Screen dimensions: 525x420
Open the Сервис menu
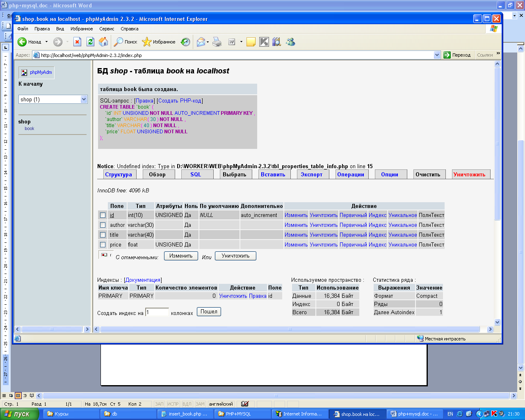107,29
